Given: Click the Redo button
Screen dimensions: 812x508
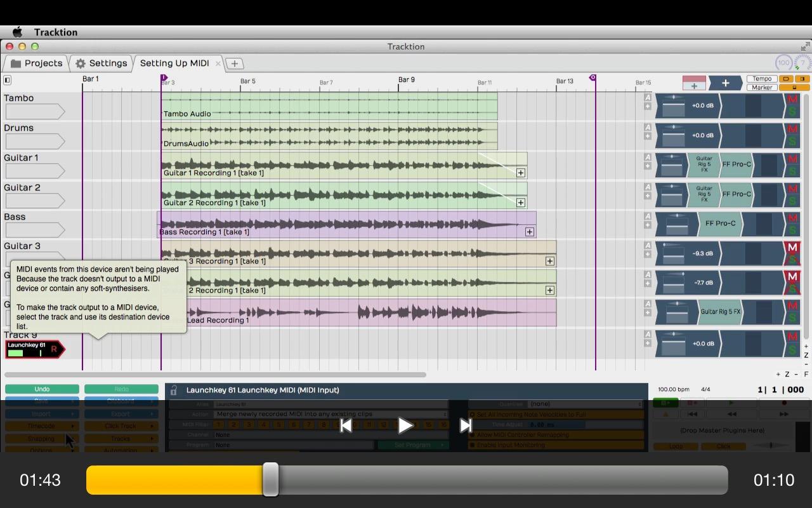Looking at the screenshot, I should click(121, 389).
